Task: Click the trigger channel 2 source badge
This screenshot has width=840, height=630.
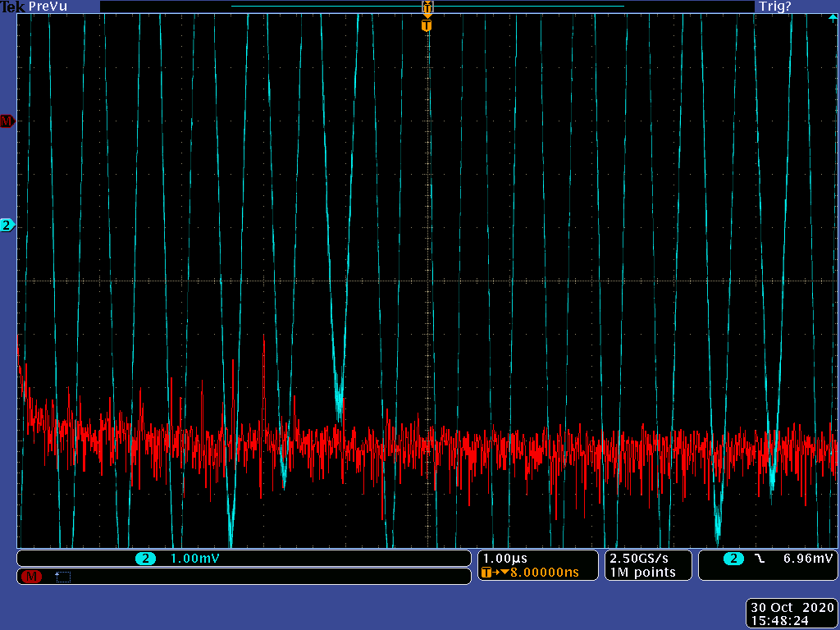Action: [733, 559]
